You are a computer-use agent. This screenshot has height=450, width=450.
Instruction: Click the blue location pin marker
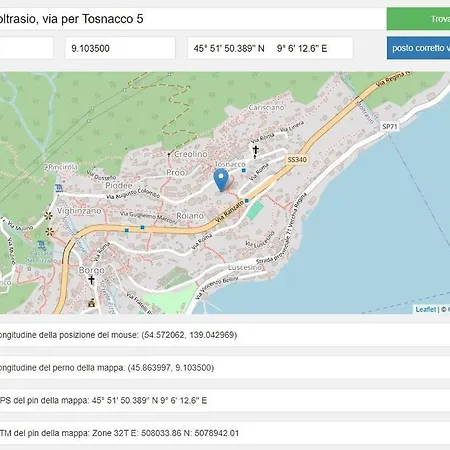pyautogui.click(x=221, y=180)
